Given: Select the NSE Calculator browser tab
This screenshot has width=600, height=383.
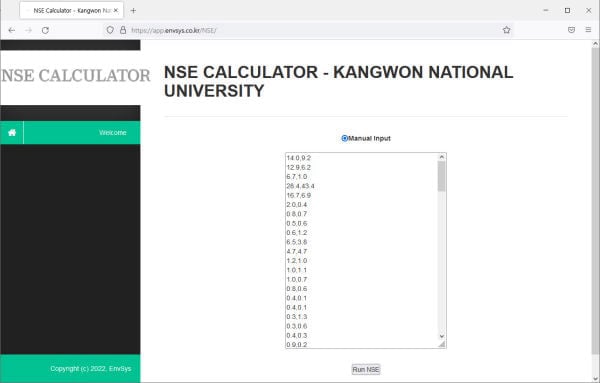Looking at the screenshot, I should coord(72,11).
